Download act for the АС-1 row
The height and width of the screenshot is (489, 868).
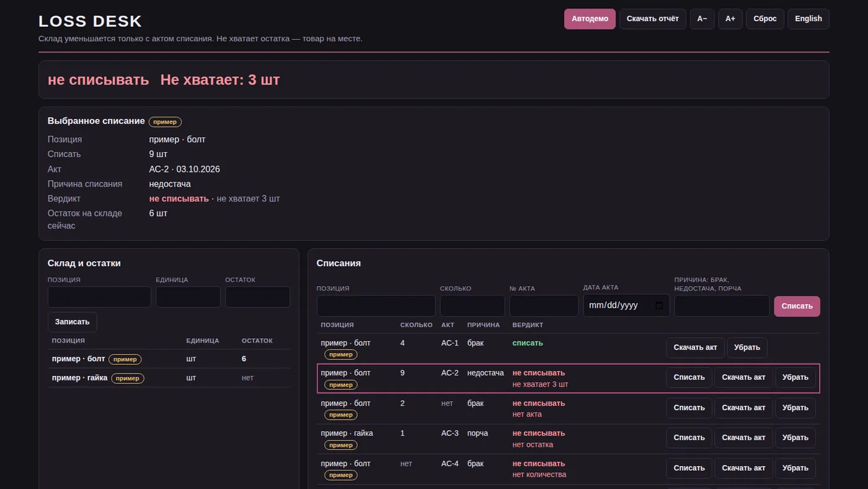tap(695, 348)
